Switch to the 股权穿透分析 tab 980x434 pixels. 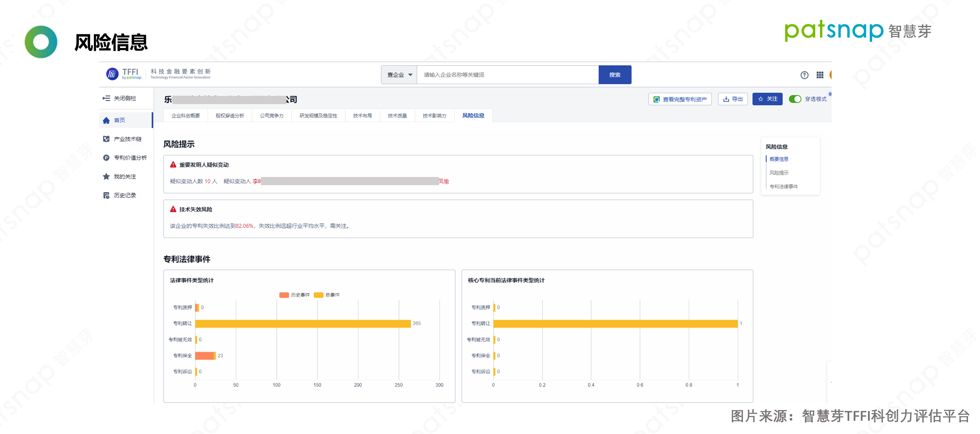coord(230,116)
